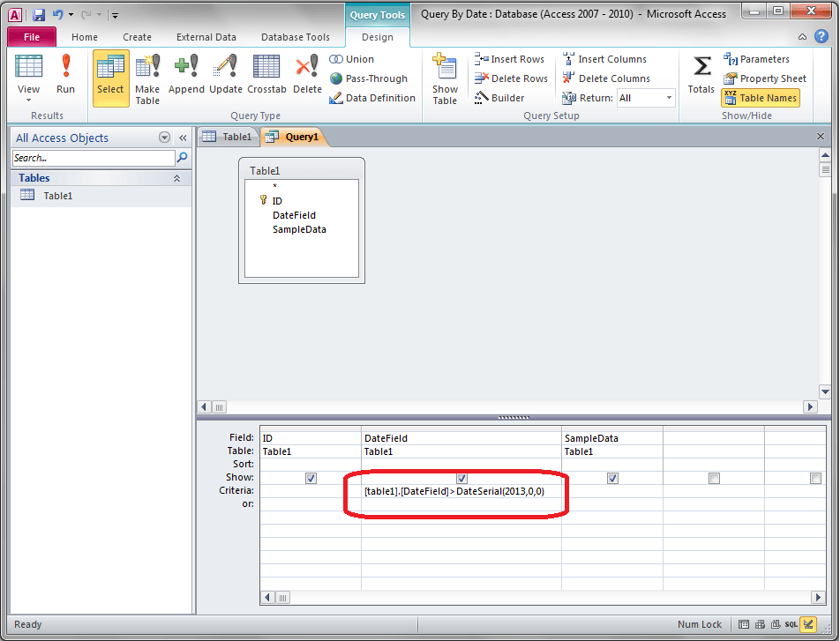
Task: Select DateField in Table1 field list
Action: 294,215
